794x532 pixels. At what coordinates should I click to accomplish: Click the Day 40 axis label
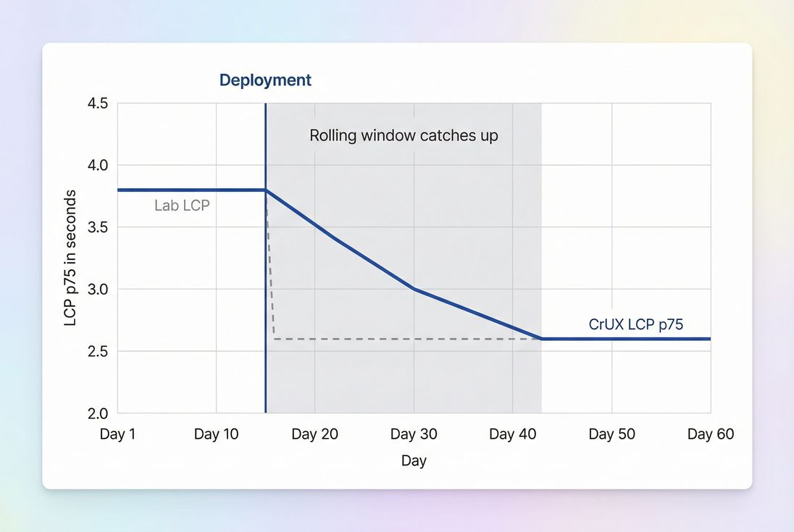pos(513,434)
